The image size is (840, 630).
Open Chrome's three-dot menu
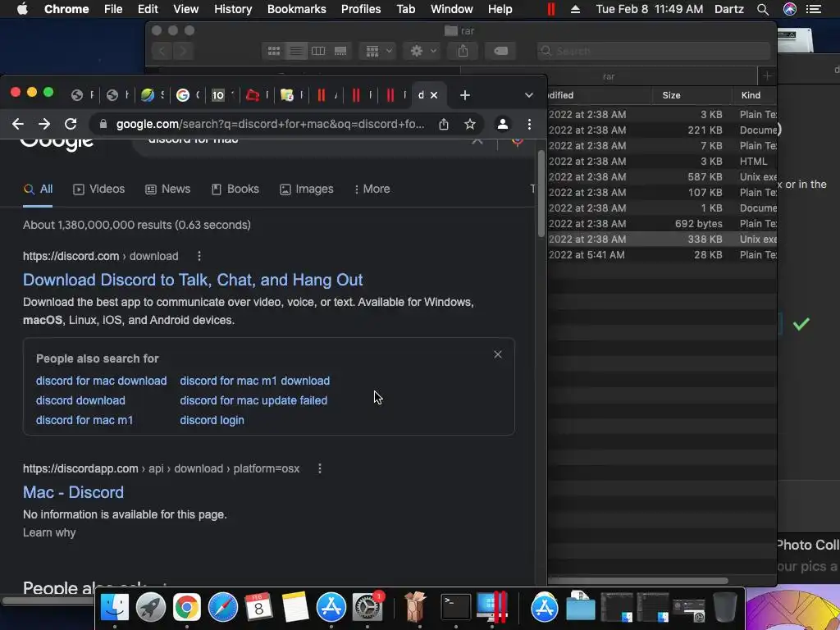pos(529,125)
